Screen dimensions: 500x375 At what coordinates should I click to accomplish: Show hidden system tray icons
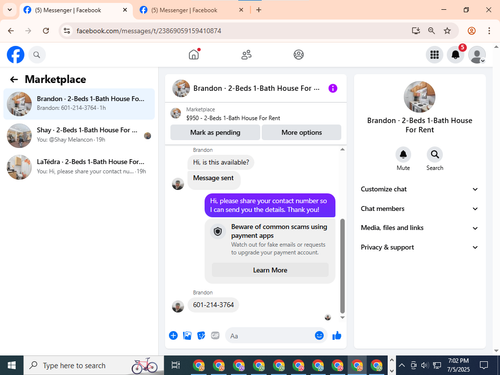[x=402, y=366]
